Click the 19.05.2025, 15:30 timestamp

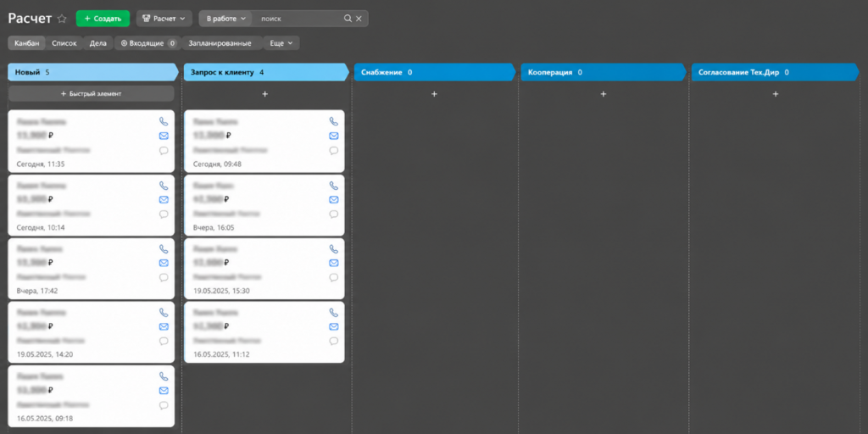[221, 291]
